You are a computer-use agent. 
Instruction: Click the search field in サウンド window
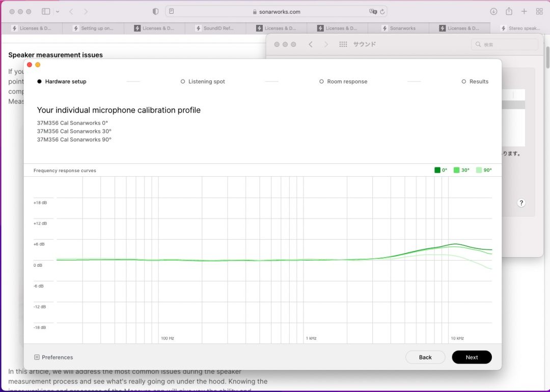coord(504,44)
